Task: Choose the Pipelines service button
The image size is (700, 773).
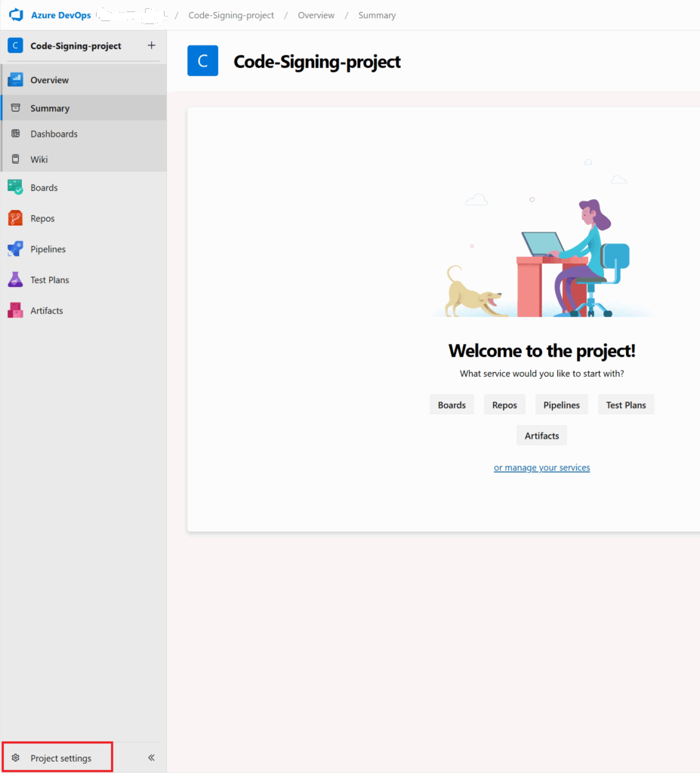Action: point(562,405)
